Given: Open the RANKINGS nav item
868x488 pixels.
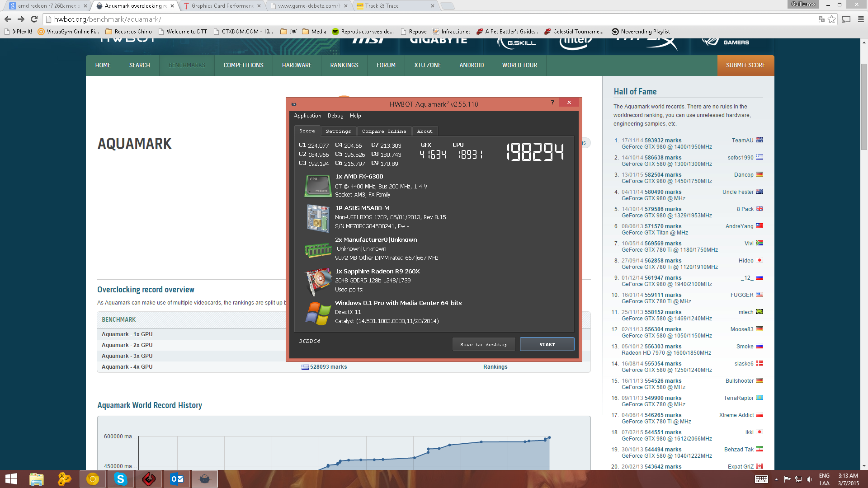Looking at the screenshot, I should click(344, 66).
